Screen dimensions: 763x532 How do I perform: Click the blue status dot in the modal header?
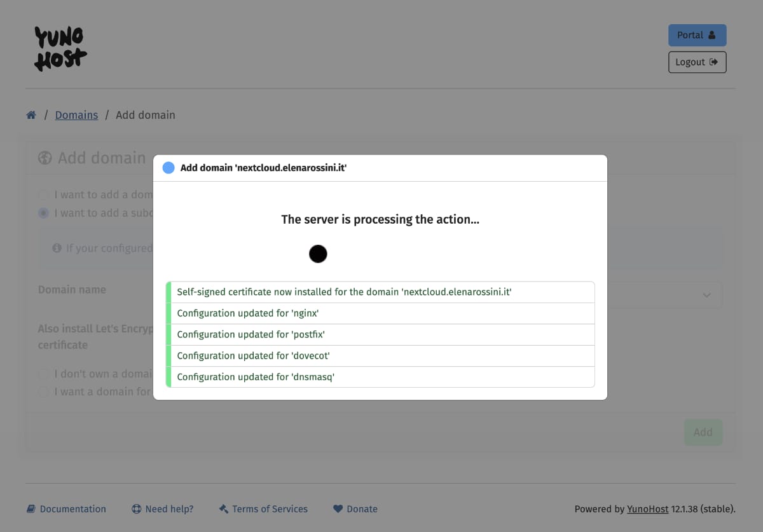pyautogui.click(x=168, y=167)
